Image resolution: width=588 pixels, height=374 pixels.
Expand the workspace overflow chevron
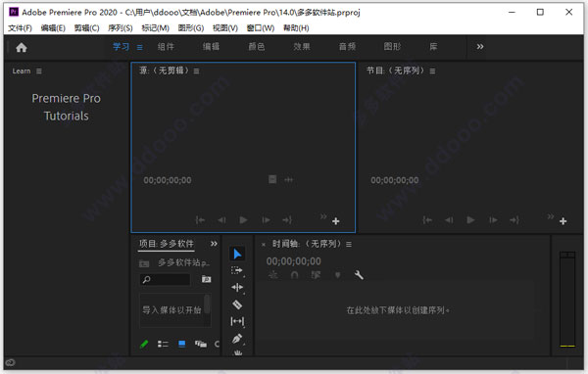(480, 46)
